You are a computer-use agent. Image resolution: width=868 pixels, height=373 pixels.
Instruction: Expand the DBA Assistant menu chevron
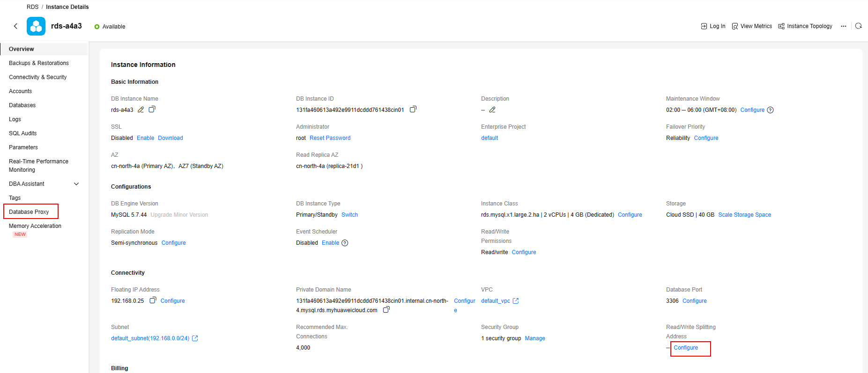point(76,184)
